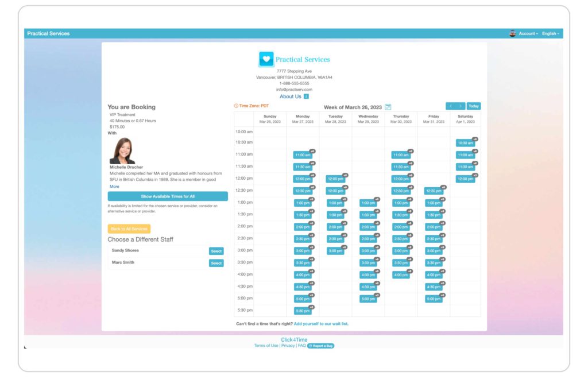Go to the next week

click(461, 106)
